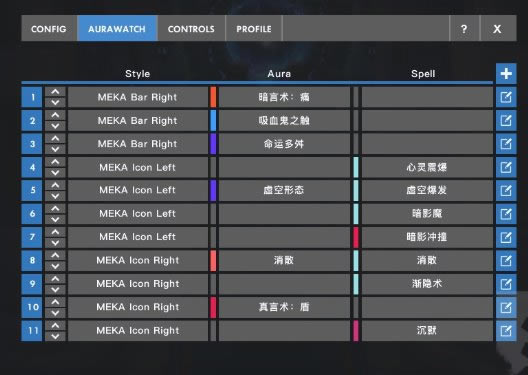
Task: Select row number 5 button
Action: point(32,191)
